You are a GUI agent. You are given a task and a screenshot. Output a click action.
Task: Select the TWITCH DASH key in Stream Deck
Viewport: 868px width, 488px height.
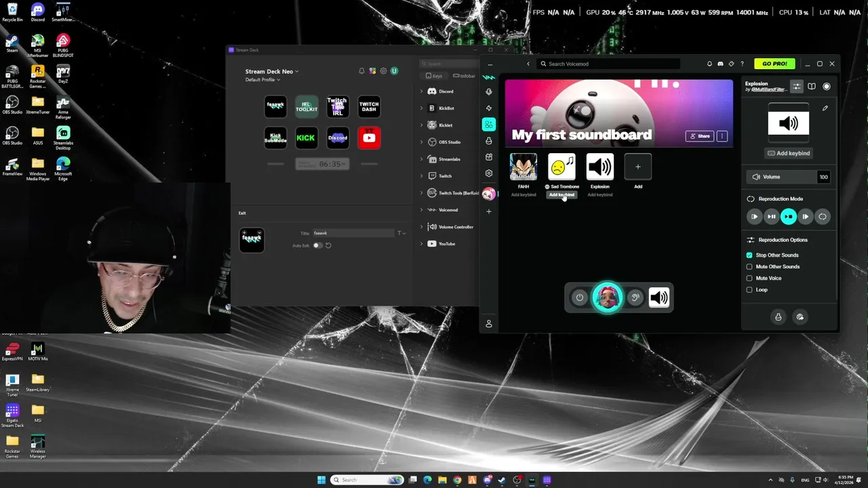click(369, 106)
